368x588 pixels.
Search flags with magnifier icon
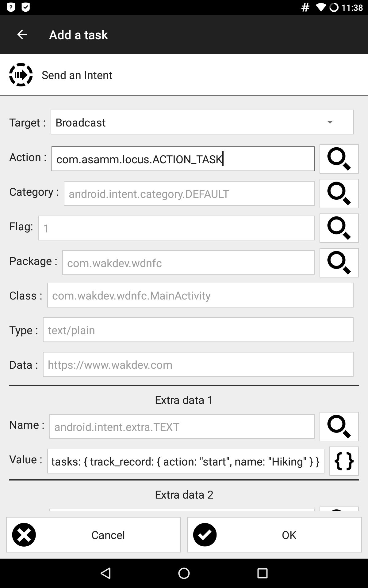(339, 228)
